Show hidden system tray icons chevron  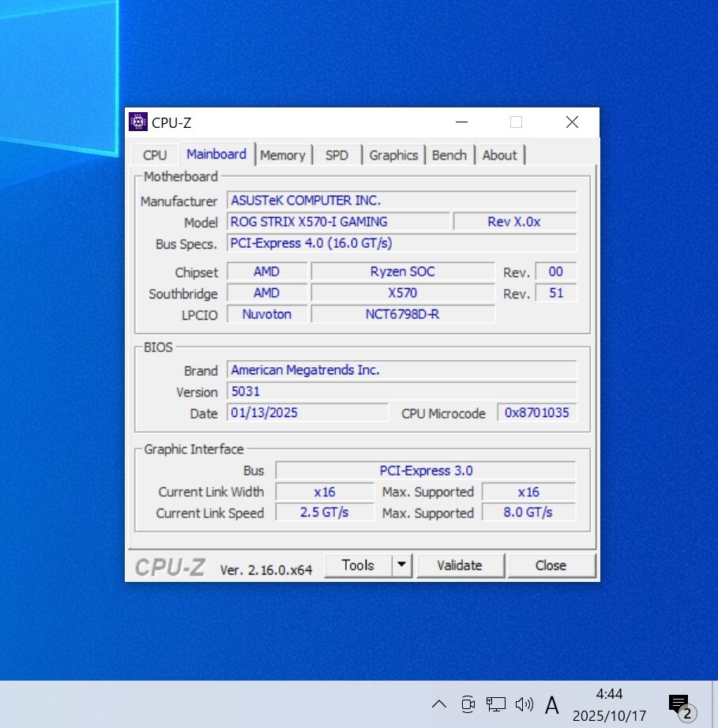pos(439,704)
